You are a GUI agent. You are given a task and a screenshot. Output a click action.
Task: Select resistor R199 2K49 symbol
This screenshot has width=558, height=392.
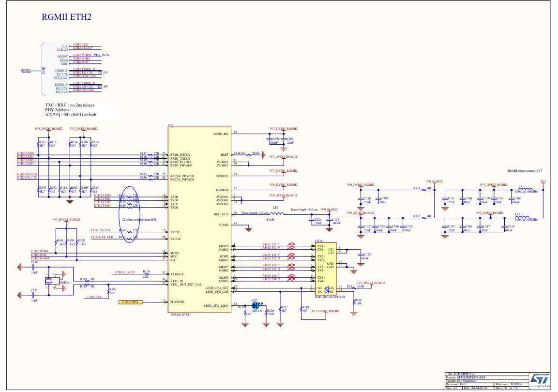248,155
